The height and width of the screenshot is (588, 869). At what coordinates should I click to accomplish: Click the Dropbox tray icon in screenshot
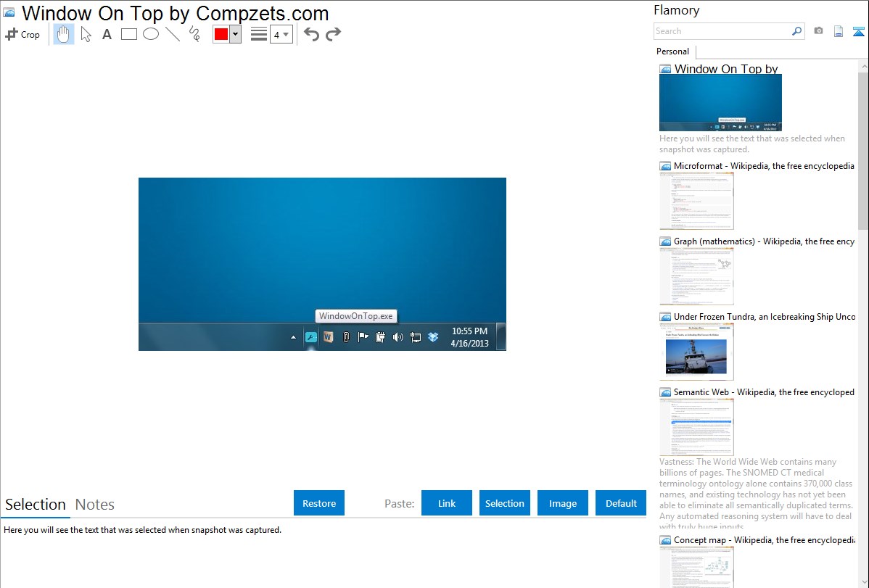point(433,337)
